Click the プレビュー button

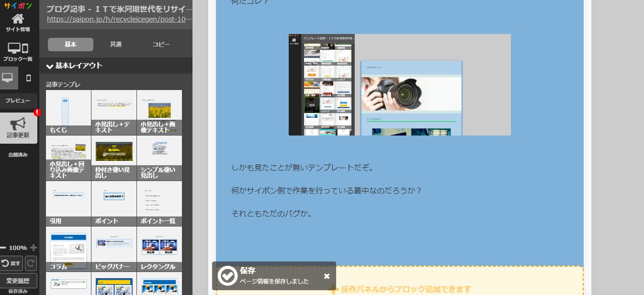(x=18, y=101)
